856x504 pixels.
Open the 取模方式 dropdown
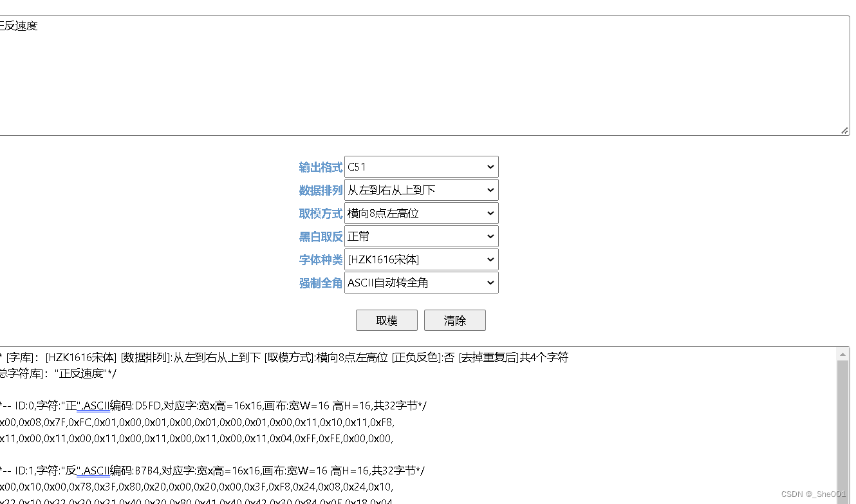422,213
